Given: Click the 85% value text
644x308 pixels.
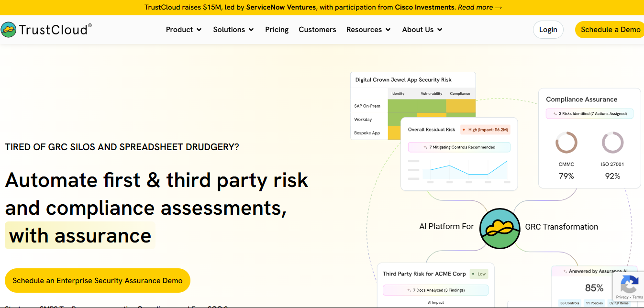Looking at the screenshot, I should click(594, 288).
